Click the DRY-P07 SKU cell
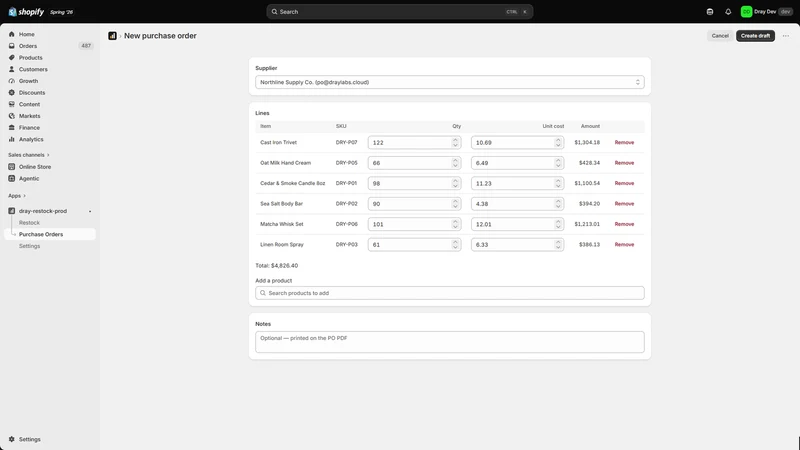Screen dimensions: 800x450 [x=346, y=142]
